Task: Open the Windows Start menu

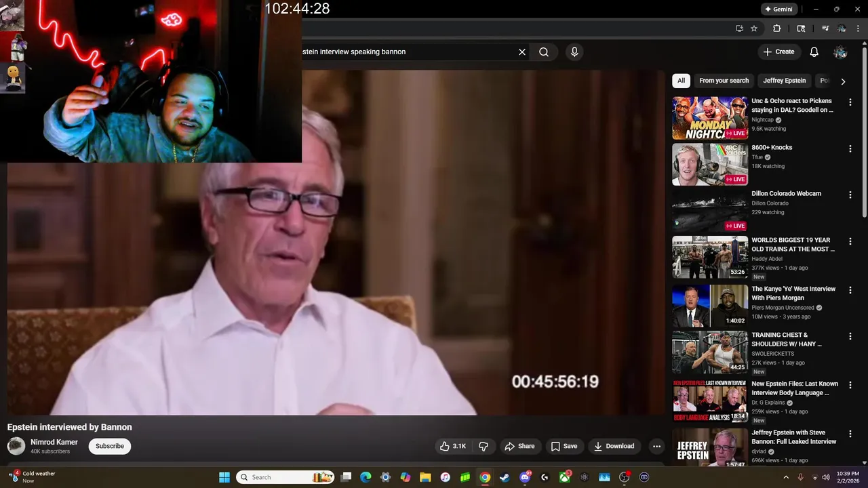Action: [224, 477]
